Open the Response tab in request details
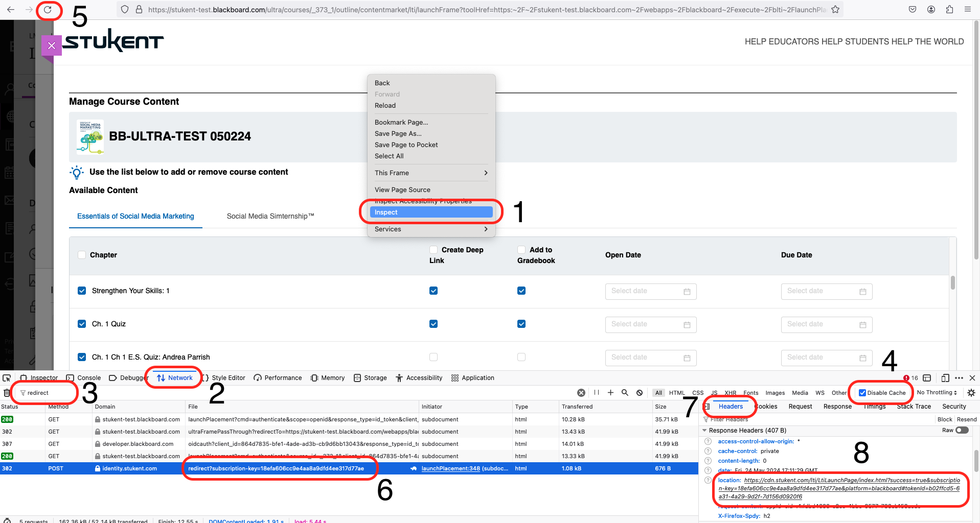Image resolution: width=980 pixels, height=523 pixels. (x=837, y=407)
